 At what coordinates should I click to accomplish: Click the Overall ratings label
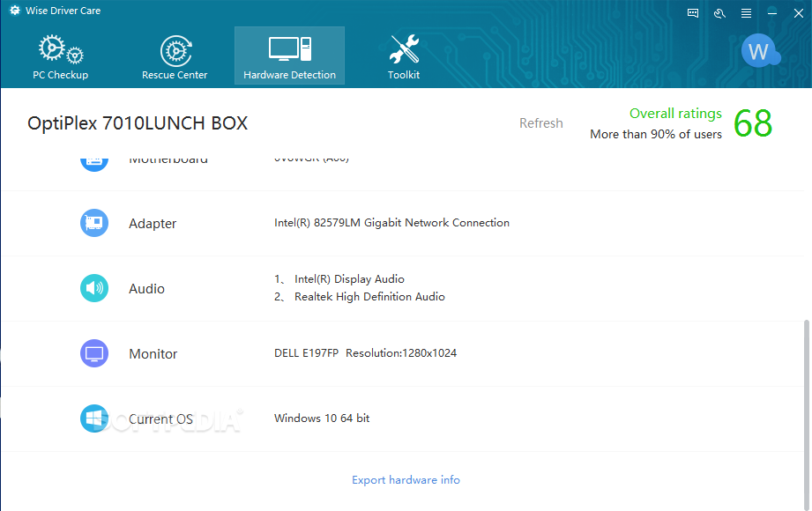click(676, 114)
